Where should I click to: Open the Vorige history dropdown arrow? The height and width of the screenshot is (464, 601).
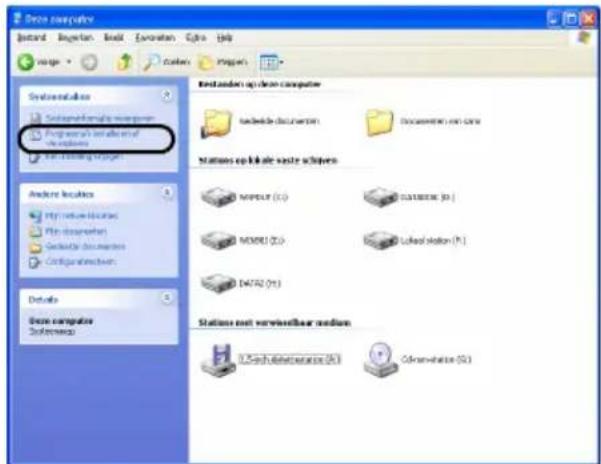click(x=69, y=62)
